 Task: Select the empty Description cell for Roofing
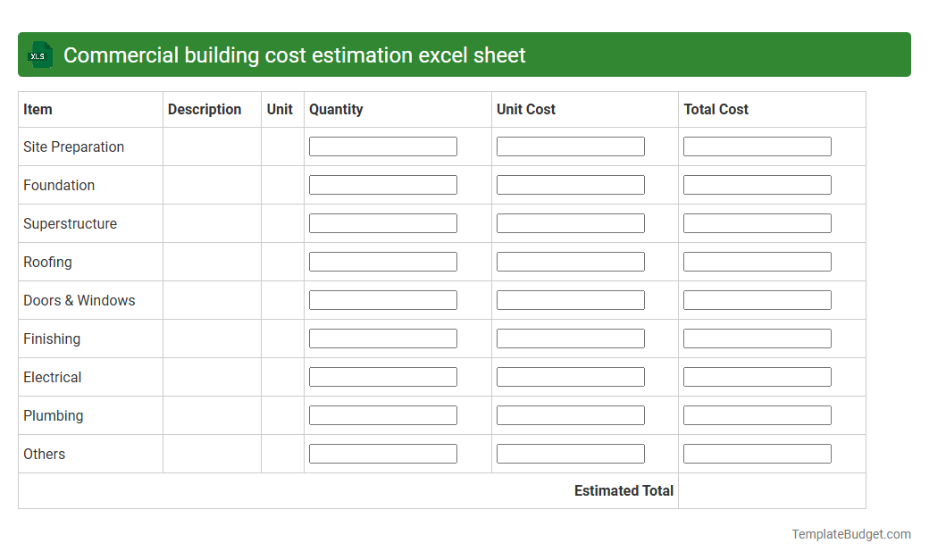point(211,262)
